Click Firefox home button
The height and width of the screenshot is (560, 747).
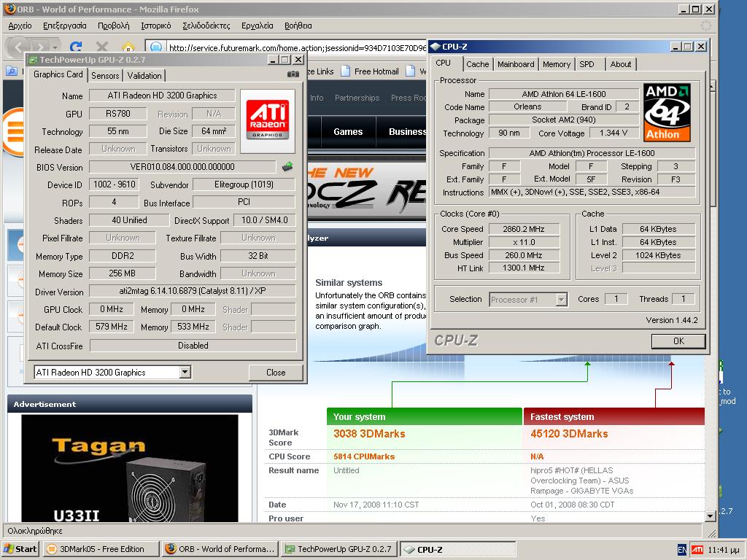click(x=128, y=47)
